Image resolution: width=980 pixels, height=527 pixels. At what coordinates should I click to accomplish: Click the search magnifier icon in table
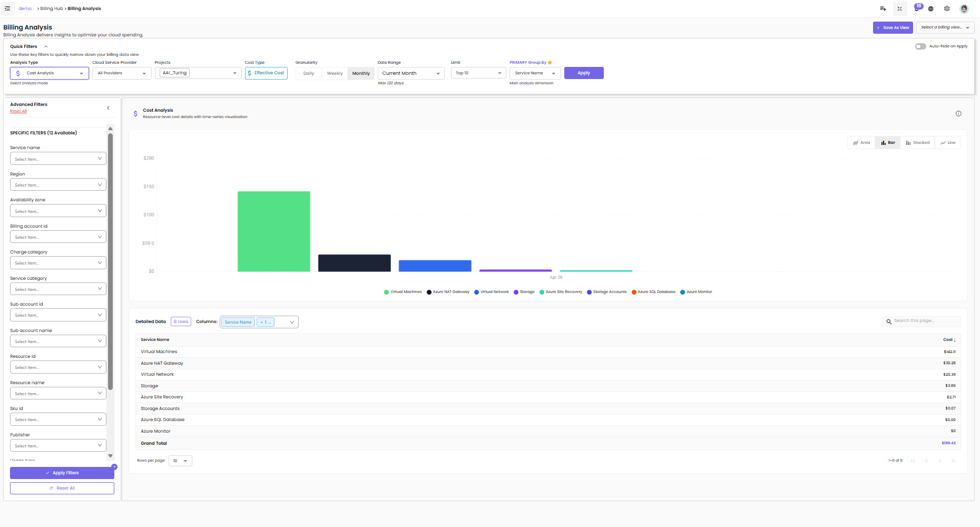(889, 321)
